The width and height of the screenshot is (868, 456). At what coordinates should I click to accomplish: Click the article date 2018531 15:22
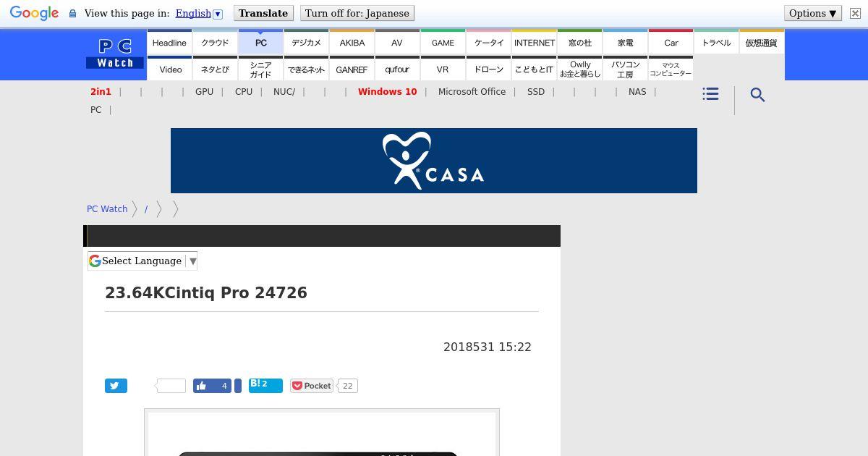(x=488, y=347)
